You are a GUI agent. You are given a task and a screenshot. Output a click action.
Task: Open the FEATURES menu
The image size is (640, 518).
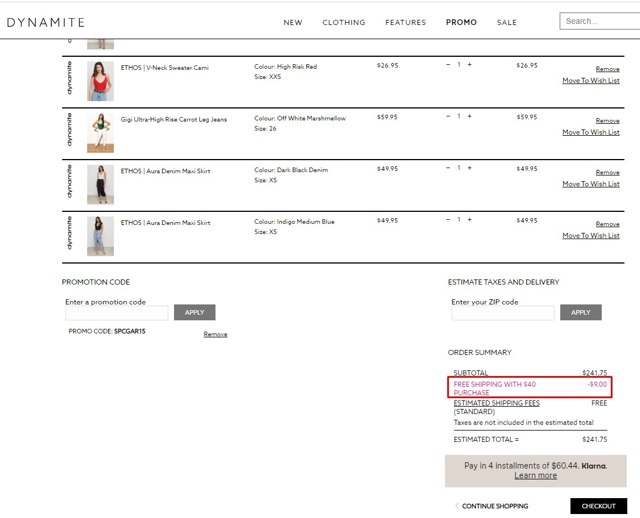click(x=405, y=22)
